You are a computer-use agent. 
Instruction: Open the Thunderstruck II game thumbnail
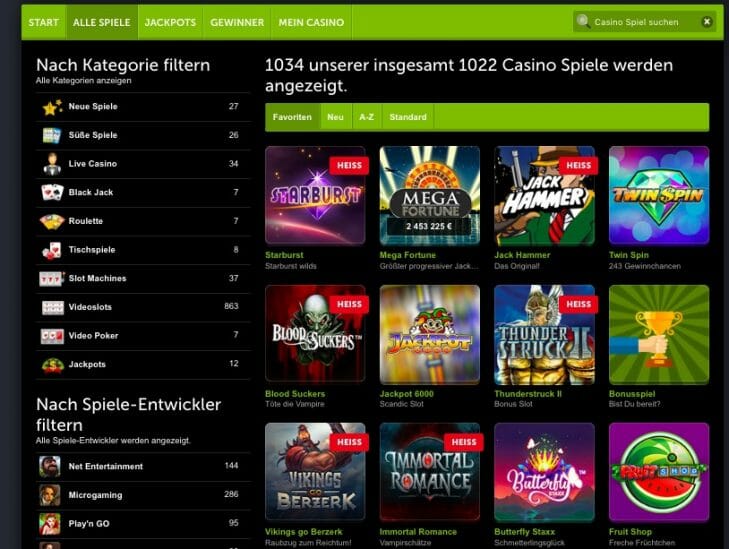(x=544, y=334)
